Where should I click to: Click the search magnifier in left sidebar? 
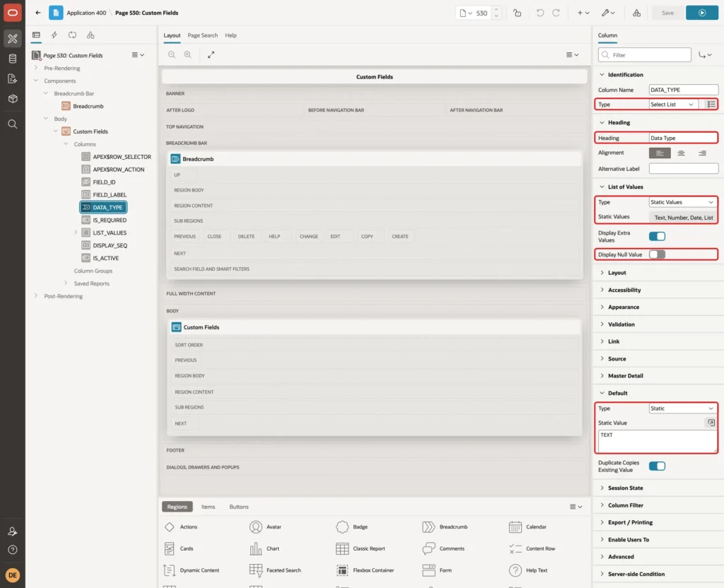[x=13, y=124]
